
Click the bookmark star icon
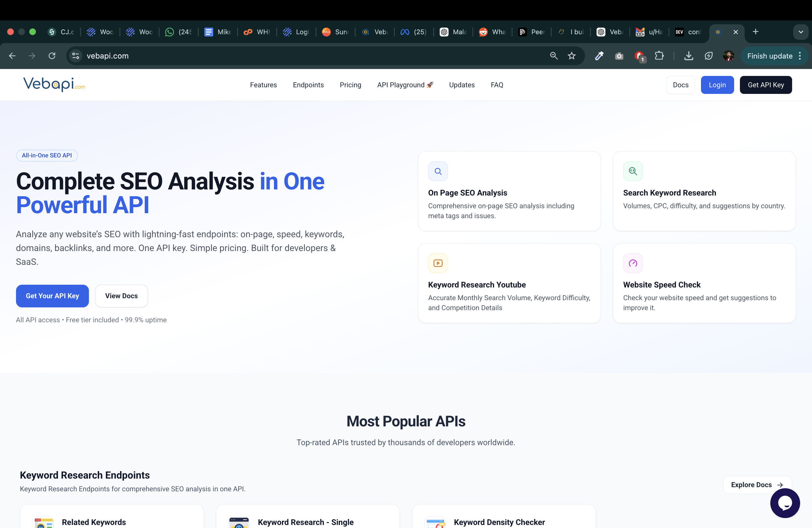(x=571, y=56)
